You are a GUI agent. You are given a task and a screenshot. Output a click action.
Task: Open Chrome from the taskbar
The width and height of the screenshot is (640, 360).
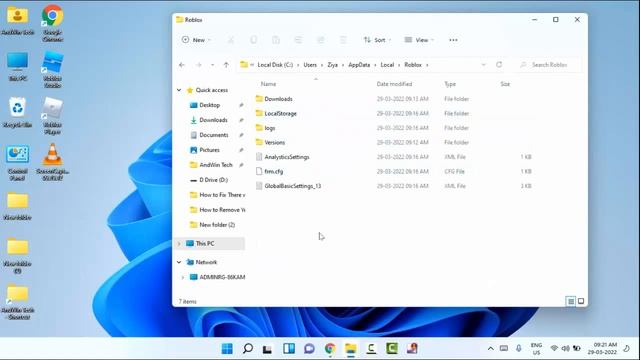click(330, 349)
